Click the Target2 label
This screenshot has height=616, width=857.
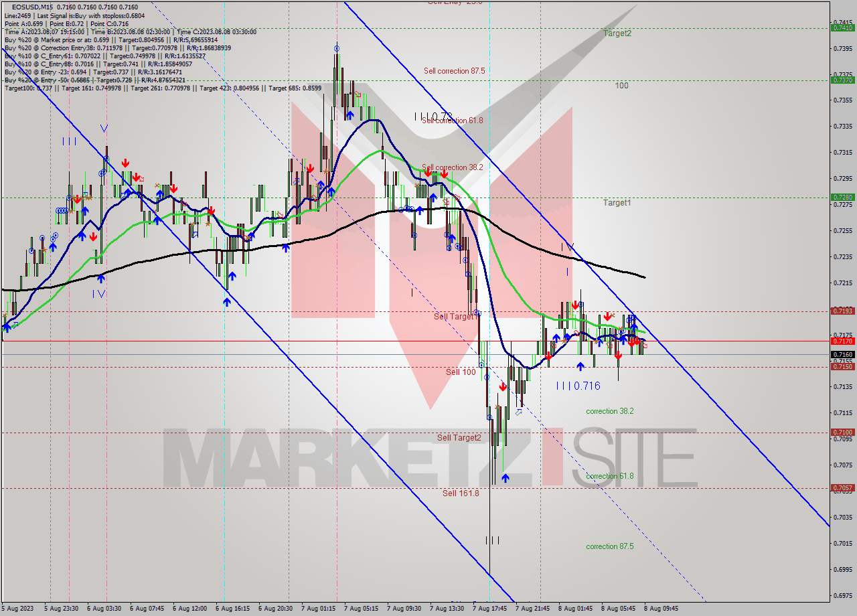(617, 33)
